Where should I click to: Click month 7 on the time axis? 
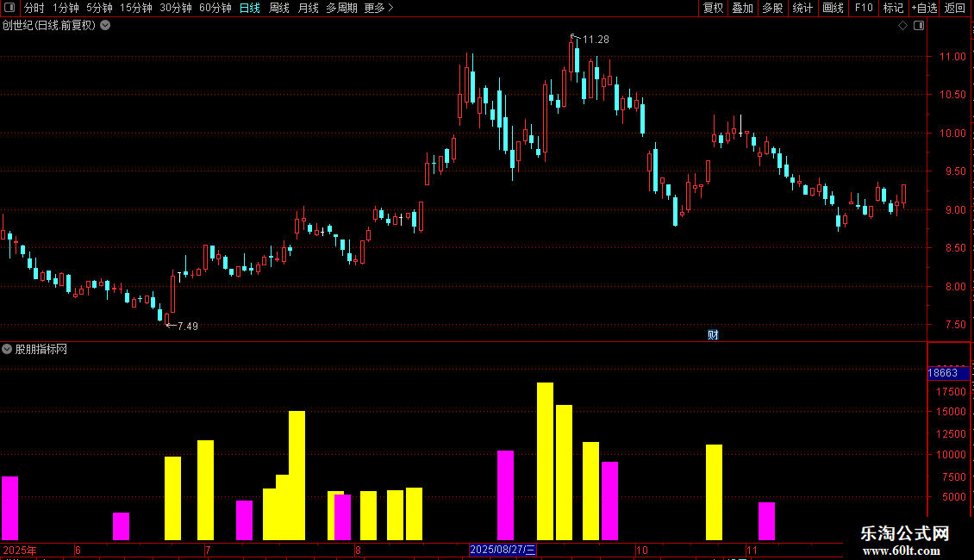(x=208, y=551)
